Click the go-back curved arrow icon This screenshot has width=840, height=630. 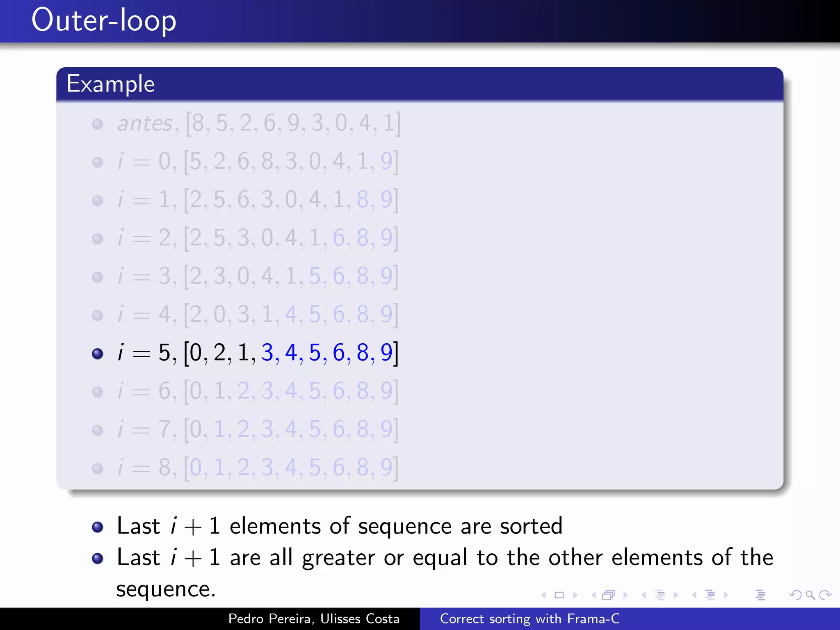click(795, 595)
